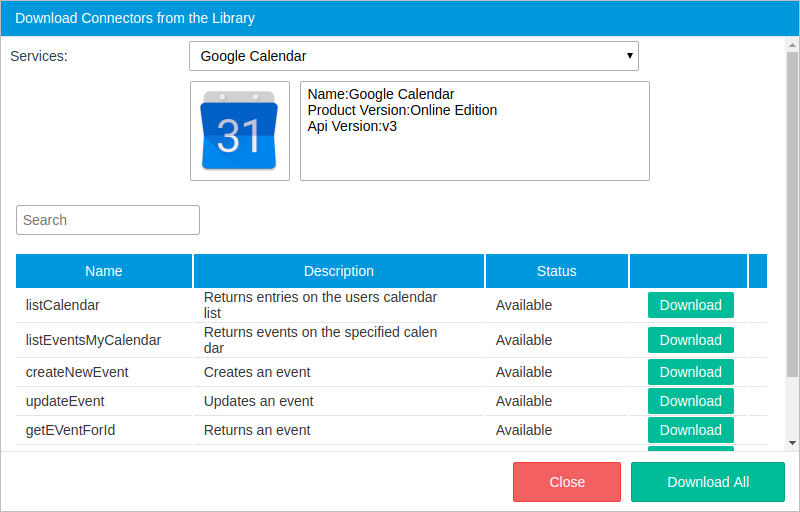The height and width of the screenshot is (512, 800).
Task: Download the updateEvent connector
Action: [690, 401]
